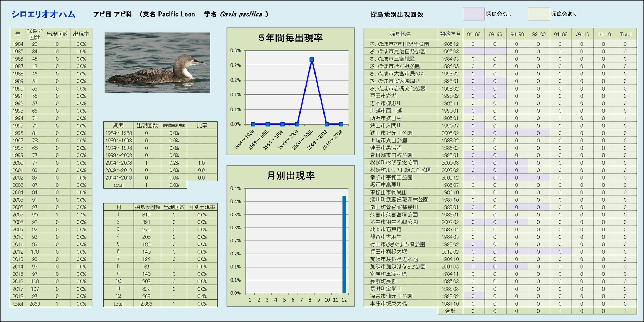Viewport: 644px width, 322px height.
Task: Click the 04-08 column header
Action: pyautogui.click(x=560, y=34)
